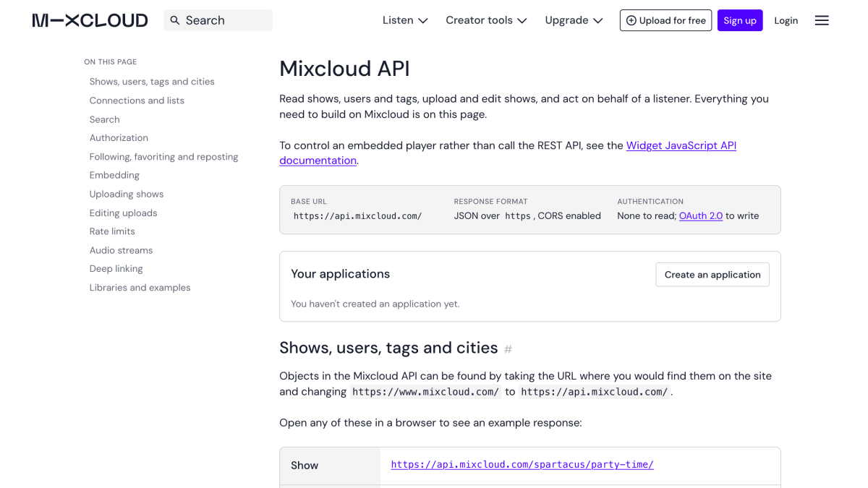Open the spartacus party-time API URL
Screen dimensions: 868x488
coord(522,464)
